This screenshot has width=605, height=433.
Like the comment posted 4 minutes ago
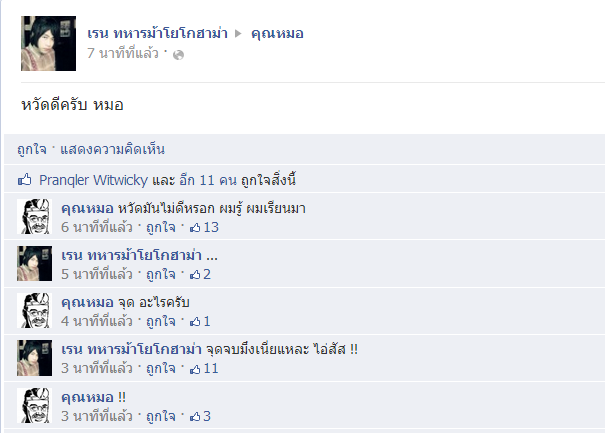click(x=161, y=321)
